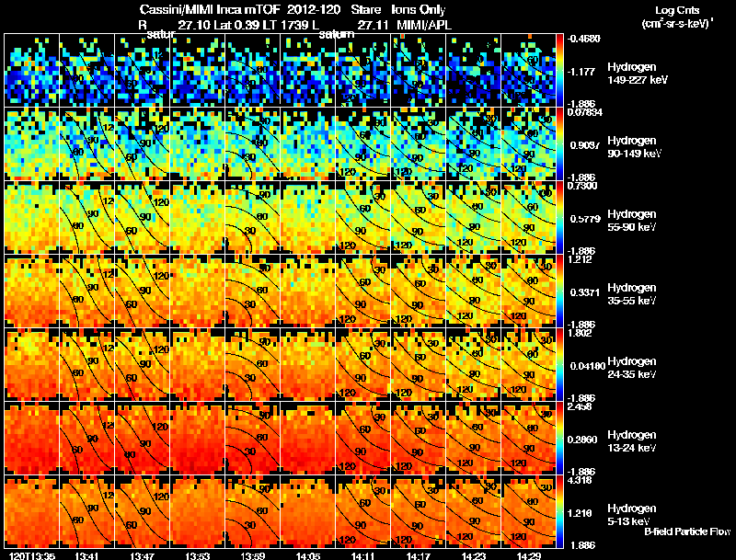Click the 14:17 time label
The height and width of the screenshot is (560, 736).
[419, 555]
